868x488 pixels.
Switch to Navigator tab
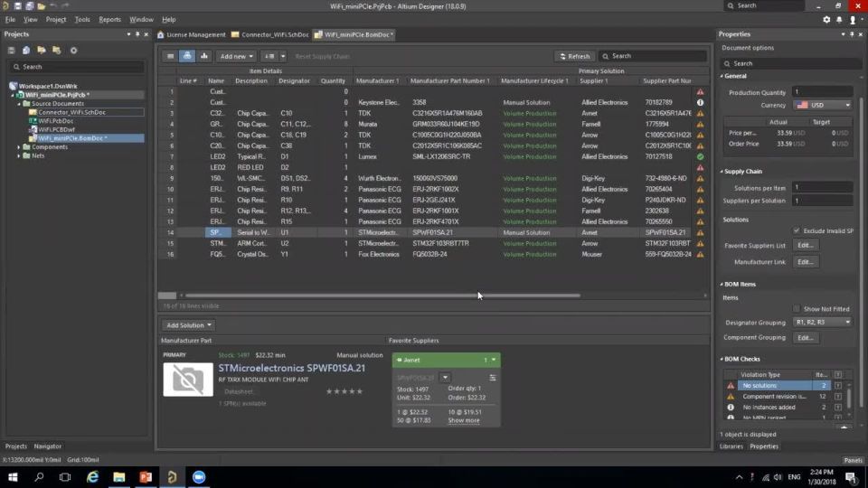pos(48,446)
